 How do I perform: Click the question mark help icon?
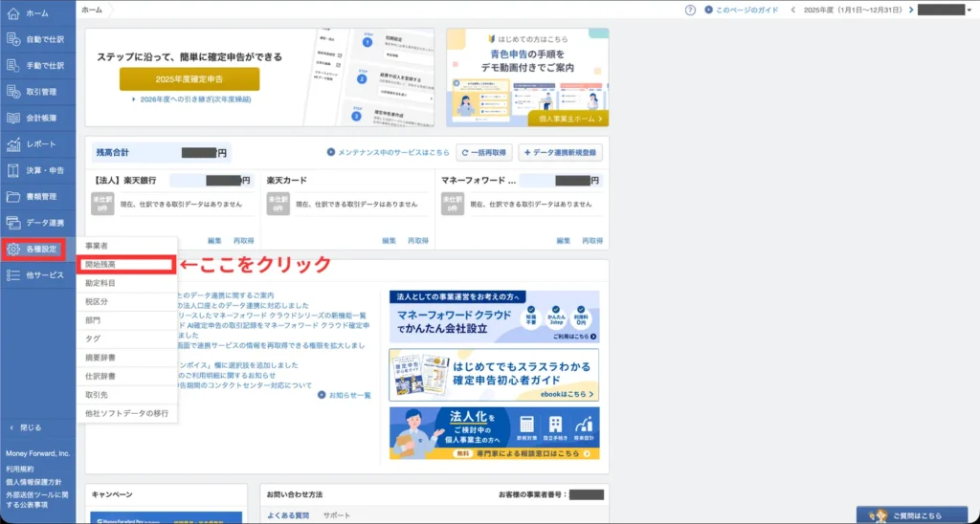(x=690, y=10)
